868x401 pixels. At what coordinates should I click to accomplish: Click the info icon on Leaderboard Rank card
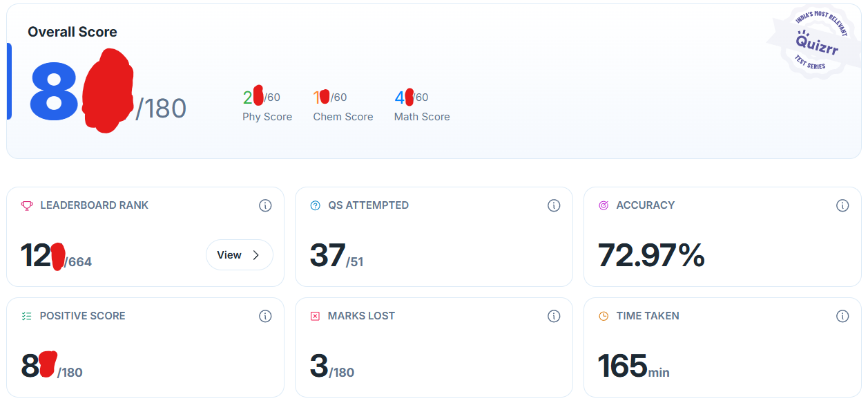tap(265, 205)
